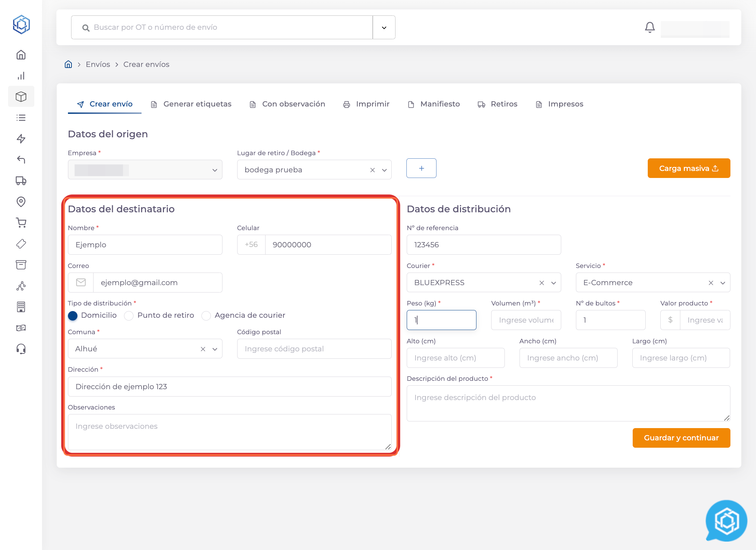Image resolution: width=756 pixels, height=550 pixels.
Task: Click the Código postal input field
Action: click(314, 349)
